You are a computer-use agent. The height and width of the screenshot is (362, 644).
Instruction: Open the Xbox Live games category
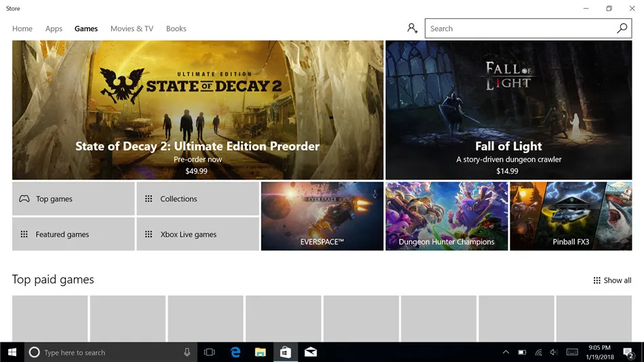click(x=197, y=234)
